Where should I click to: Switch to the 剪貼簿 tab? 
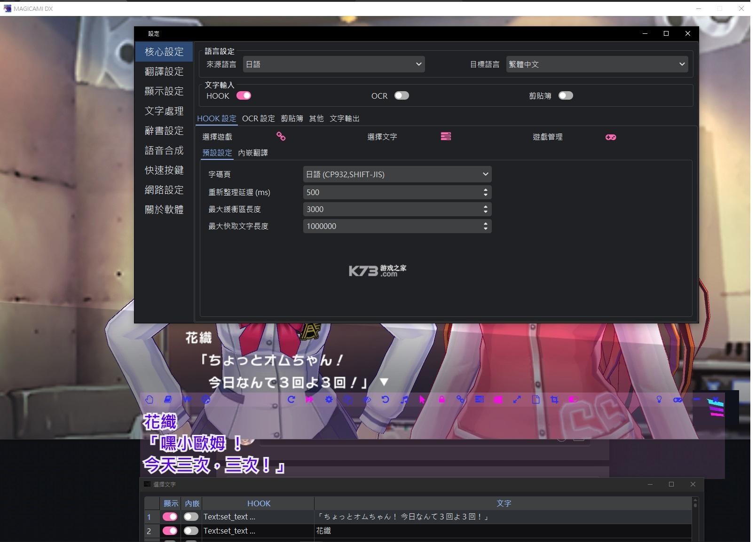click(292, 118)
